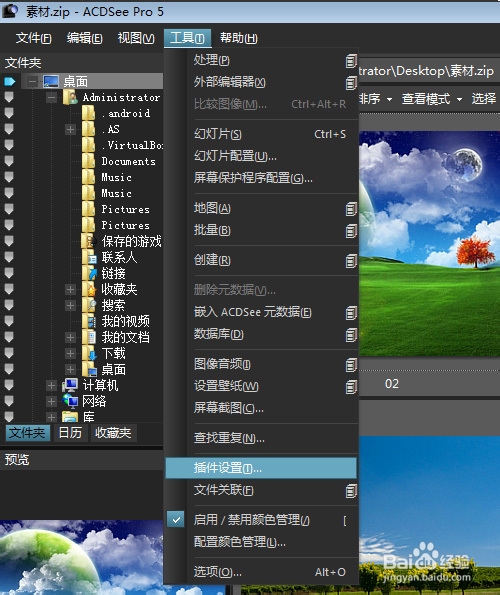Switch to the 收藏夹 tab
The width and height of the screenshot is (500, 595).
113,433
